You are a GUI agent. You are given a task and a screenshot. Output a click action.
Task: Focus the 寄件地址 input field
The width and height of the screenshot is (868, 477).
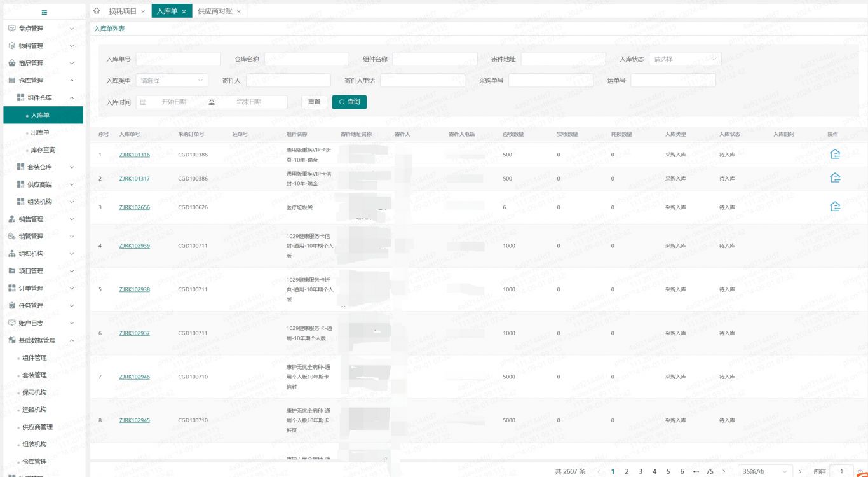(x=564, y=59)
